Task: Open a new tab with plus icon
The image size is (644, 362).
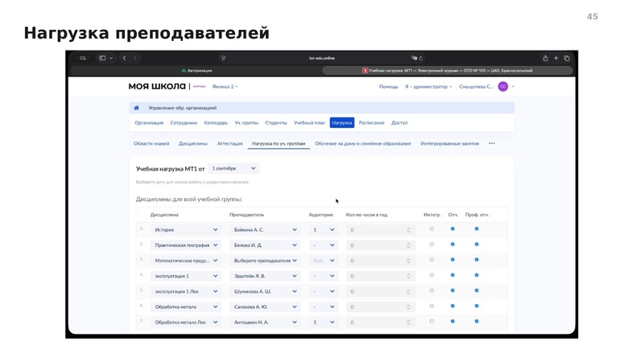Action: click(x=556, y=58)
